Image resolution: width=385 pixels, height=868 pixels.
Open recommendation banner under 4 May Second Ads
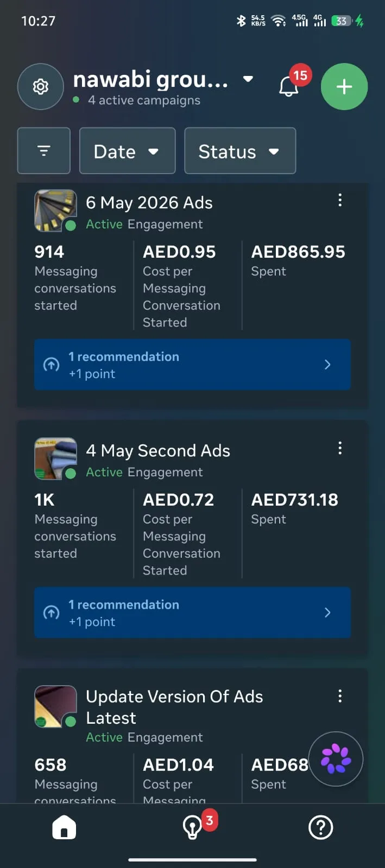click(x=192, y=612)
